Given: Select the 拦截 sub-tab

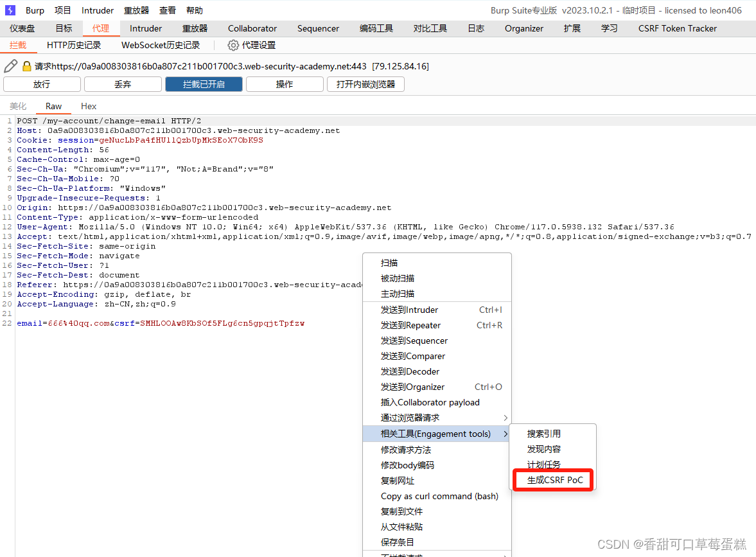Looking at the screenshot, I should pos(18,46).
